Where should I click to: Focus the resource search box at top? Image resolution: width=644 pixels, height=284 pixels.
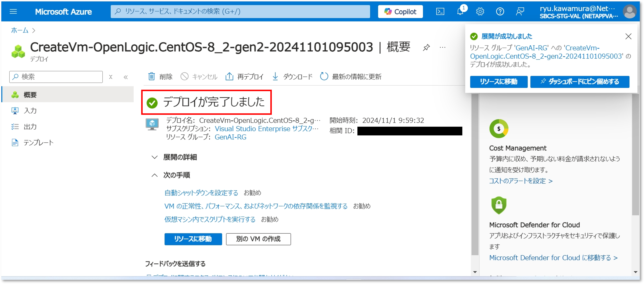tap(240, 11)
